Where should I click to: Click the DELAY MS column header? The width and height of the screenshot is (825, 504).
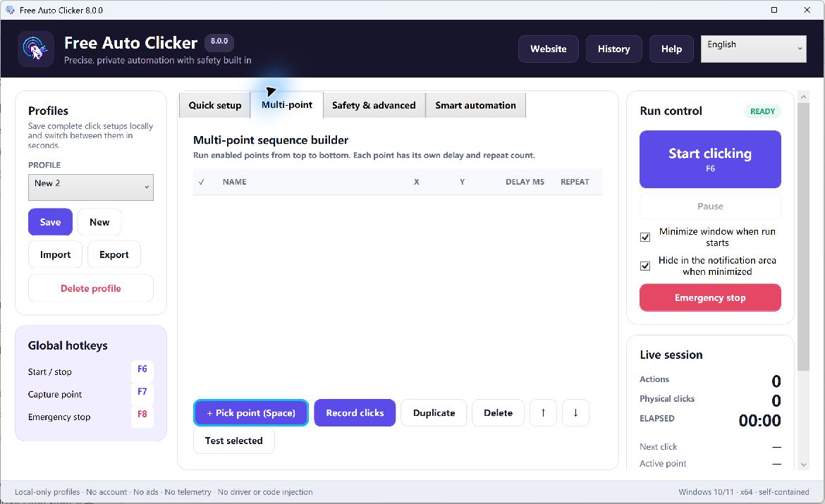point(525,182)
